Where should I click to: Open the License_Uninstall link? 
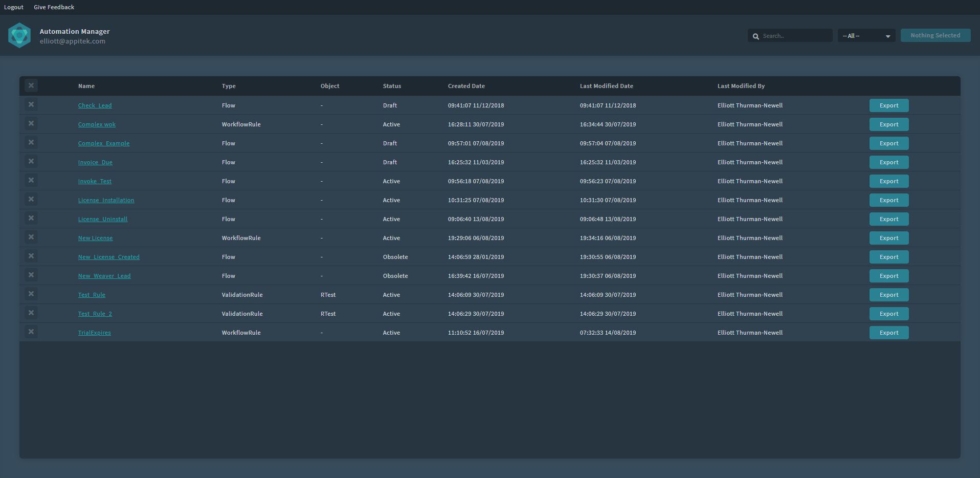coord(103,219)
